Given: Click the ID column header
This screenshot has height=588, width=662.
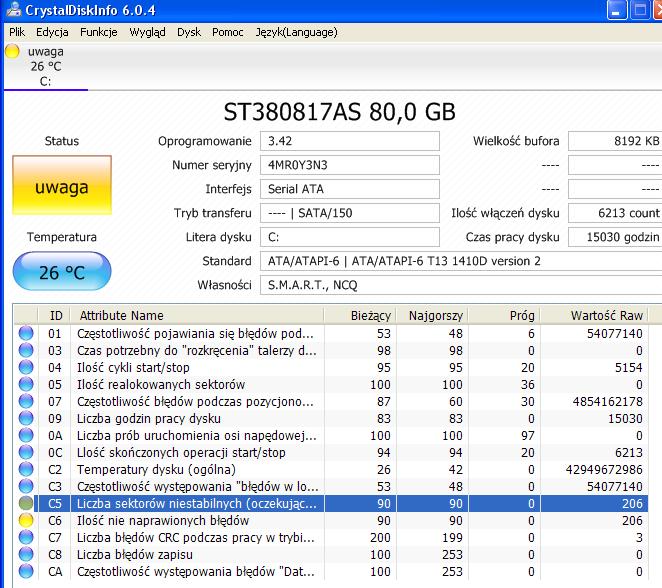Looking at the screenshot, I should (x=54, y=315).
